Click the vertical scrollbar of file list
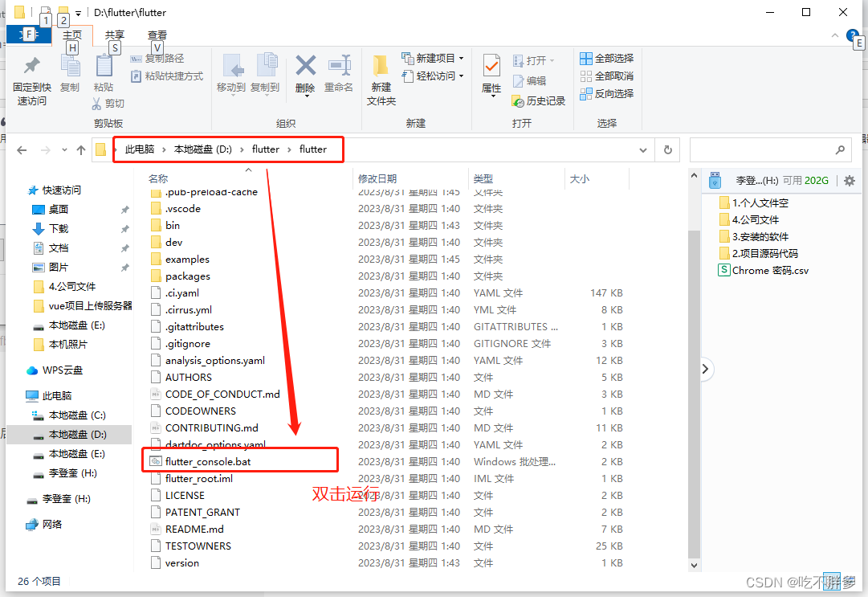Viewport: 868px width, 597px height. click(694, 393)
